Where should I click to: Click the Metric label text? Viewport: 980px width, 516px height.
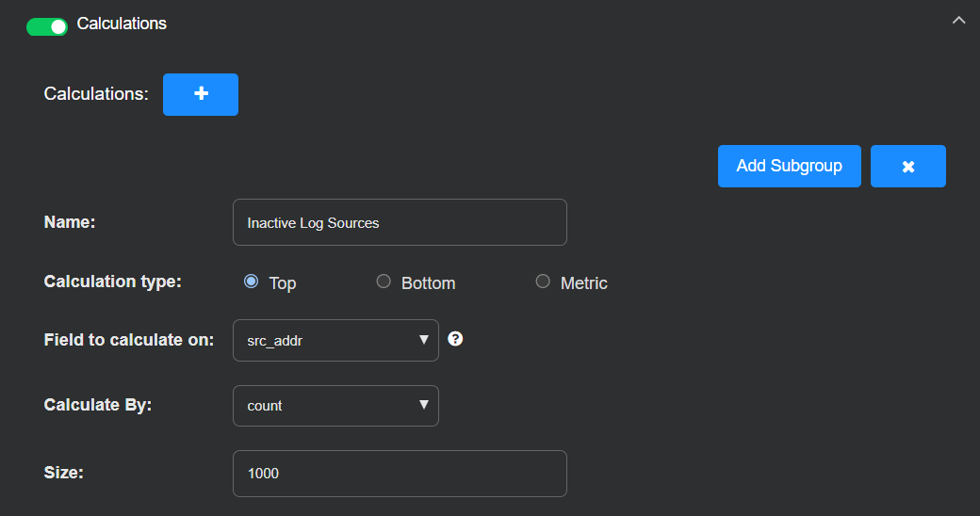pyautogui.click(x=583, y=283)
